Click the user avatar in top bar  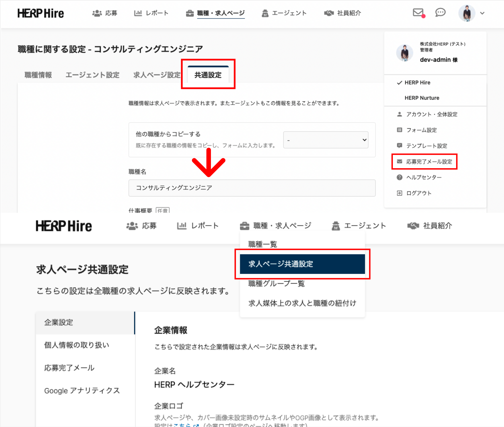click(x=467, y=13)
